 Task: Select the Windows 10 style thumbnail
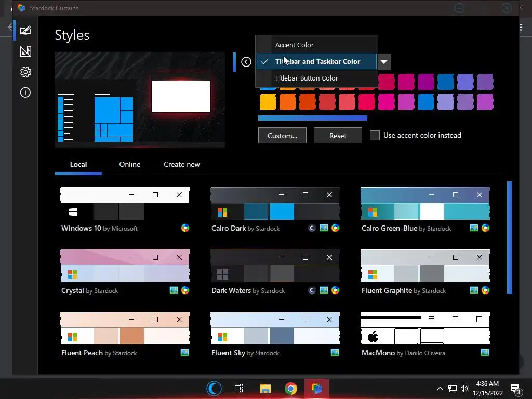point(125,203)
